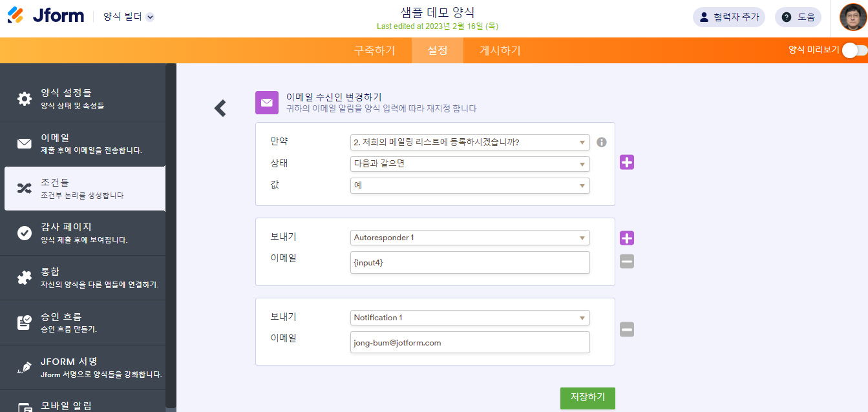868x412 pixels.
Task: Select 조건들 in sidebar
Action: tap(85, 189)
